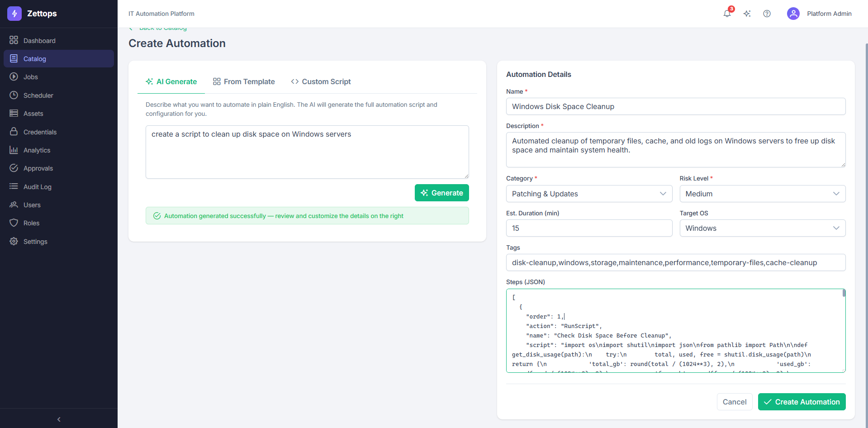Open the Platform Admin user menu
The image size is (868, 428).
coord(820,14)
